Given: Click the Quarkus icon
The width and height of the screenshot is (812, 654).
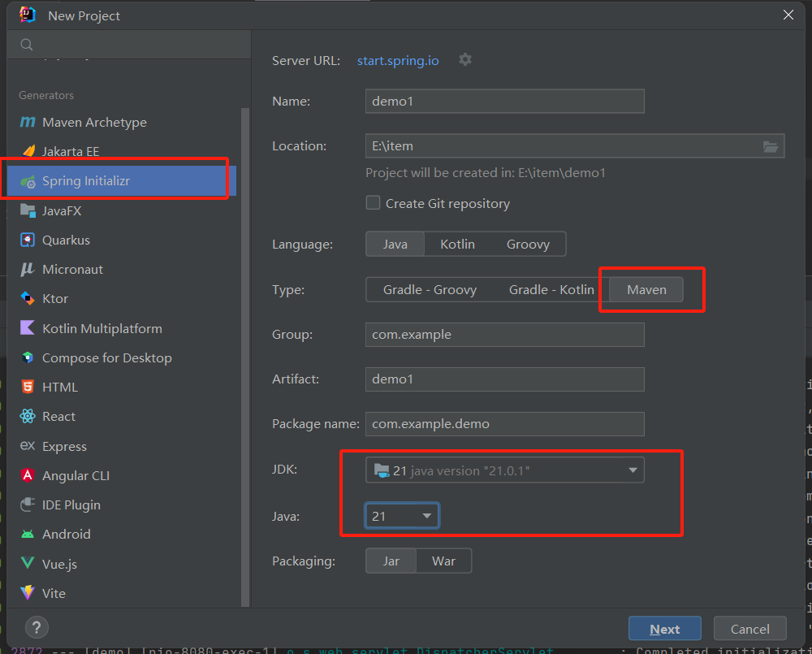Looking at the screenshot, I should point(28,240).
